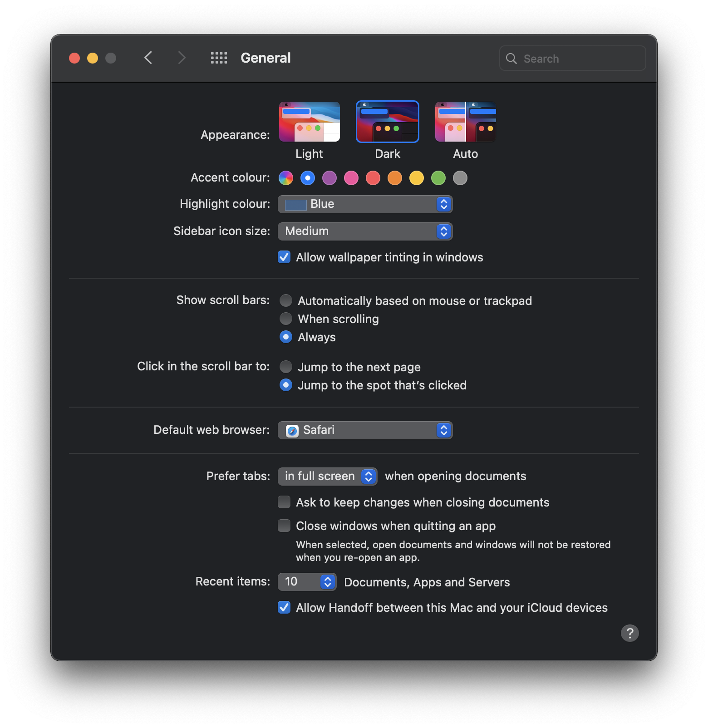
Task: Select scroll bars When scrolling option
Action: 286,319
